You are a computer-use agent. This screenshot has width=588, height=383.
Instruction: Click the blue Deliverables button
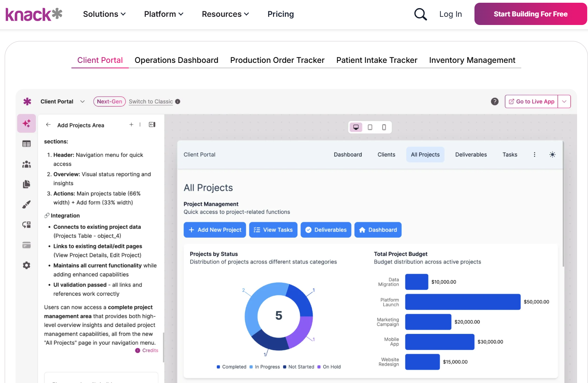coord(326,230)
